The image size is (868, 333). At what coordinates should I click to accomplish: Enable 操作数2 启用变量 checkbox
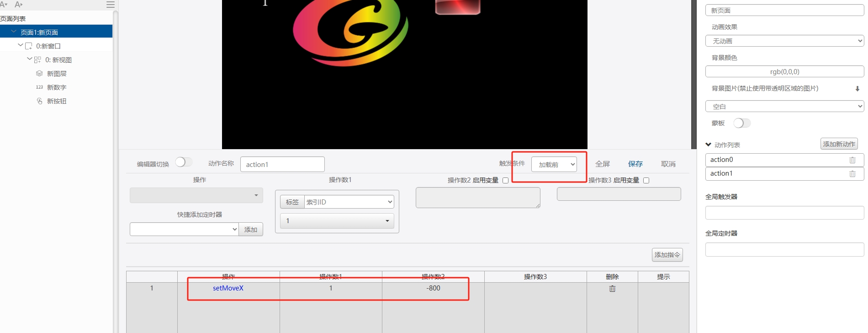(505, 181)
